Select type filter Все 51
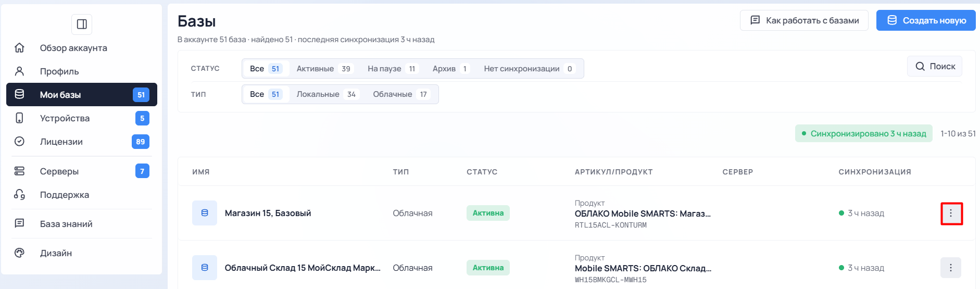980x289 pixels. pyautogui.click(x=266, y=94)
